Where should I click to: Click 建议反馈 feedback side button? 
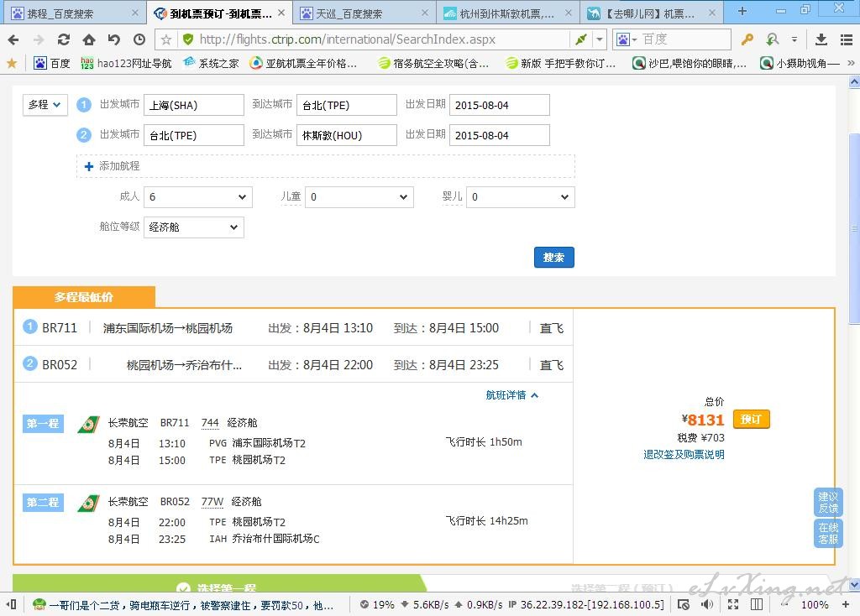(827, 503)
